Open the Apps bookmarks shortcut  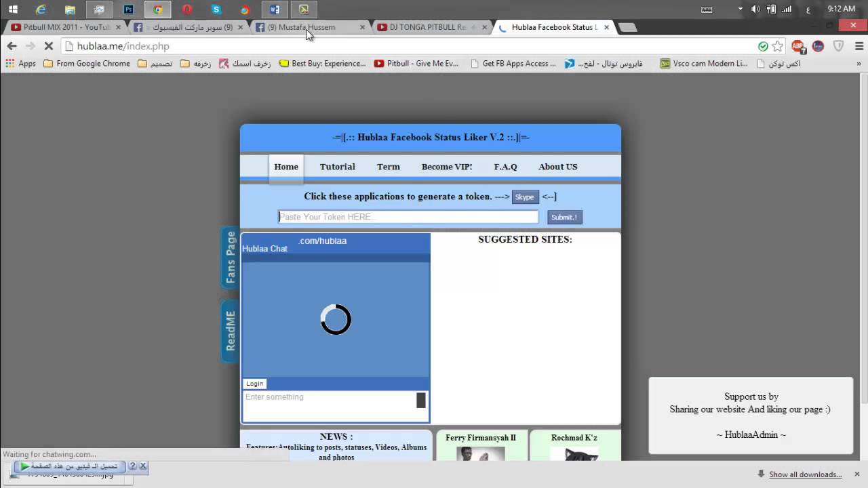coord(20,63)
